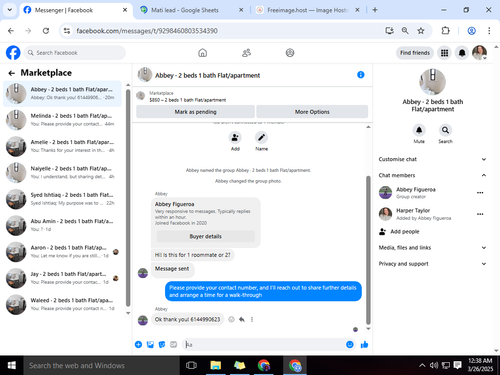Image resolution: width=500 pixels, height=375 pixels.
Task: Switch to Freeimage.host tab
Action: tap(307, 10)
